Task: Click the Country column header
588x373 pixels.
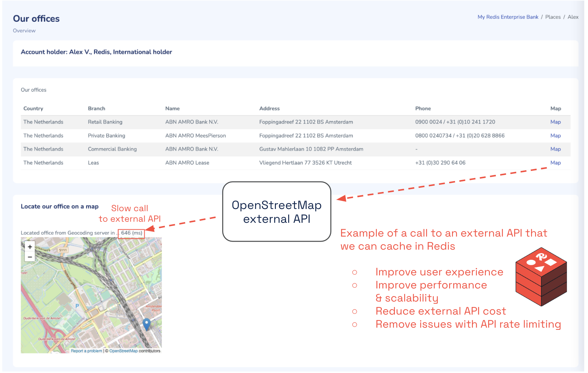Action: tap(33, 108)
